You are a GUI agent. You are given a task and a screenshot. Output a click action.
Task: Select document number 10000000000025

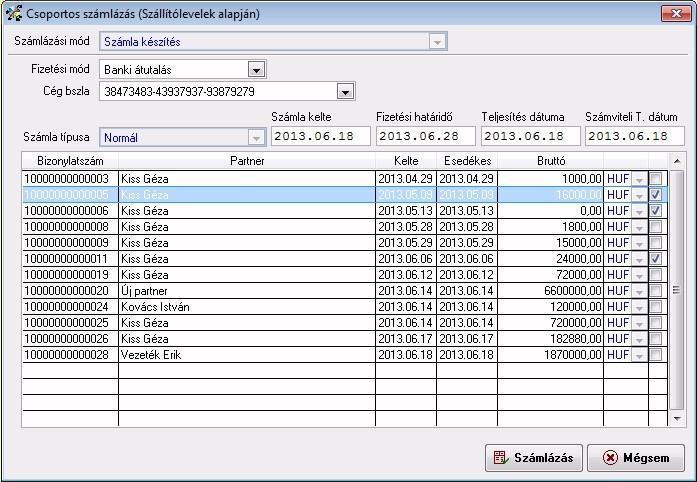point(70,323)
